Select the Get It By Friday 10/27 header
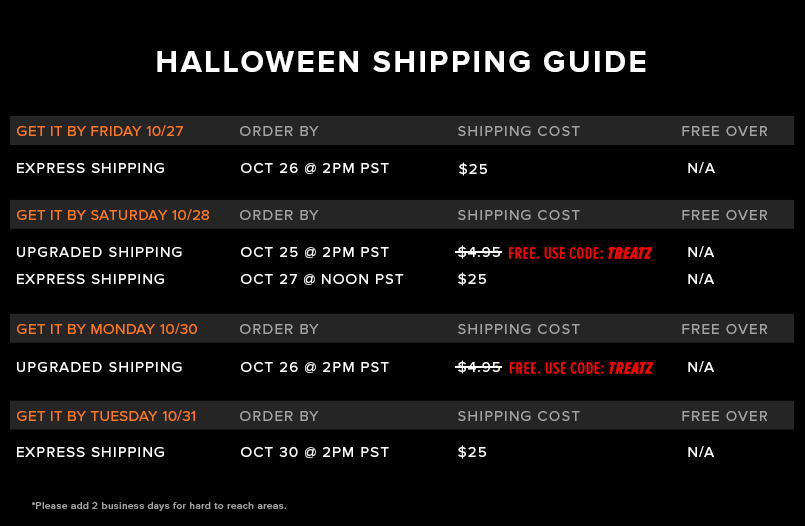The width and height of the screenshot is (805, 526). tap(100, 131)
